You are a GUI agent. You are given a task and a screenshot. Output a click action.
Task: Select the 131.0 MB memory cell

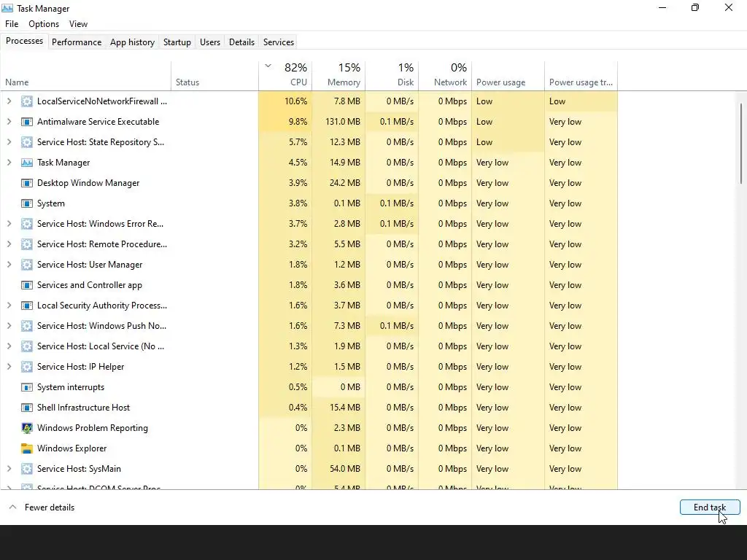(338, 122)
